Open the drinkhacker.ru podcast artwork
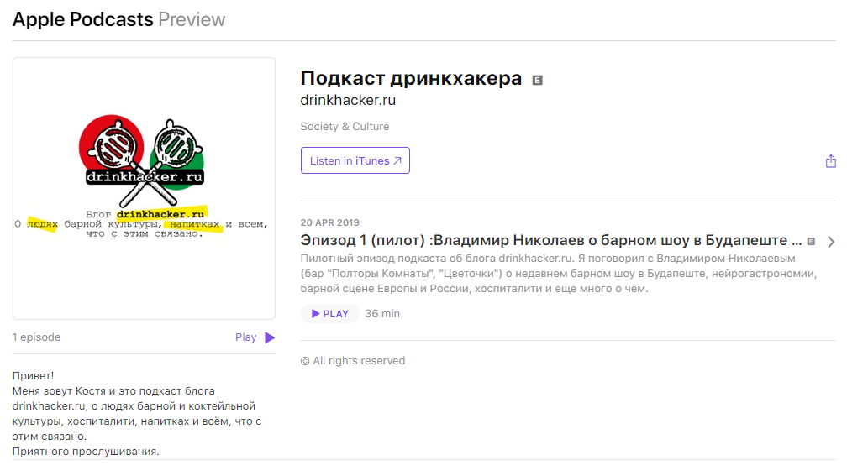Screen dimensions: 868x476 click(x=144, y=189)
